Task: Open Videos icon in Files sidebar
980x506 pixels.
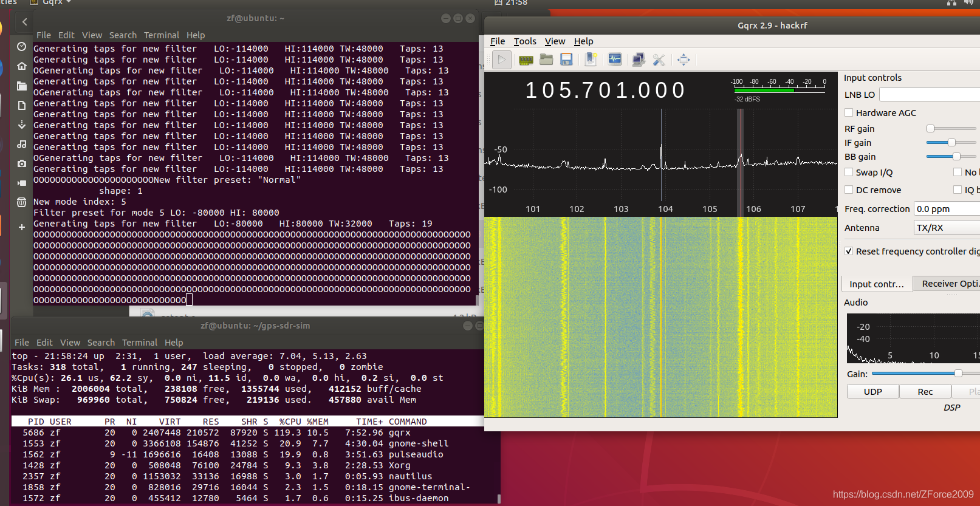Action: coord(21,183)
